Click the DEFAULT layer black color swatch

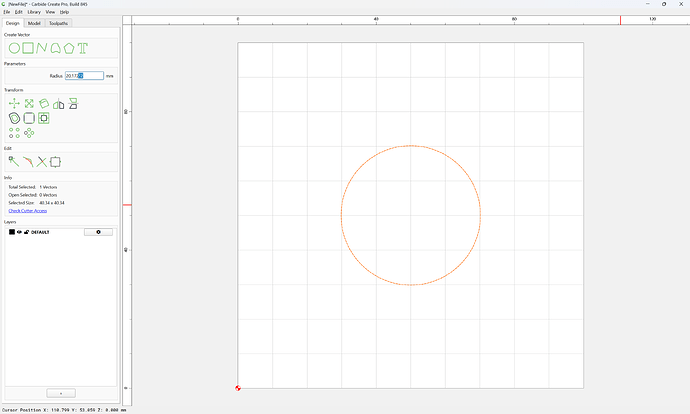tap(12, 232)
